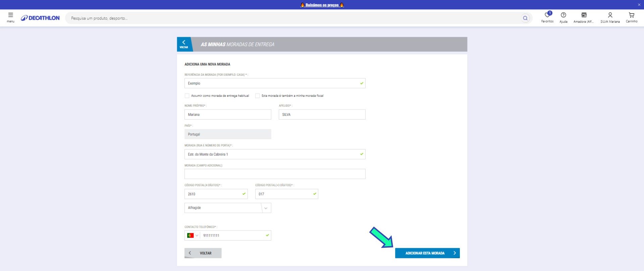Open SILVA Mariana account icon
The image size is (644, 271).
click(610, 16)
